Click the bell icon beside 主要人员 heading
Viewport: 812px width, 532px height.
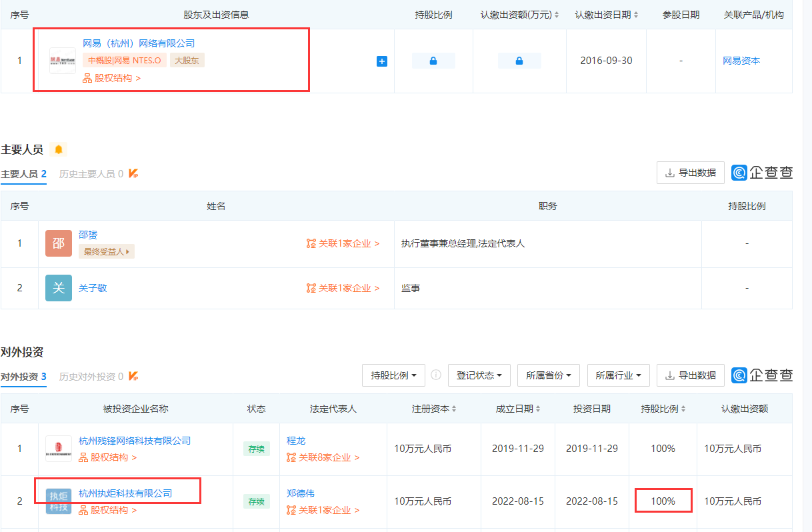[x=59, y=149]
